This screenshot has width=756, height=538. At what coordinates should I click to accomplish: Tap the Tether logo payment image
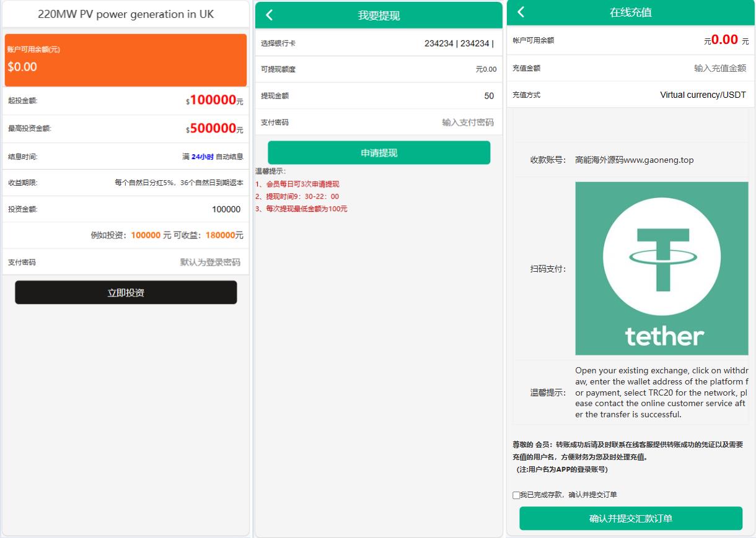661,269
